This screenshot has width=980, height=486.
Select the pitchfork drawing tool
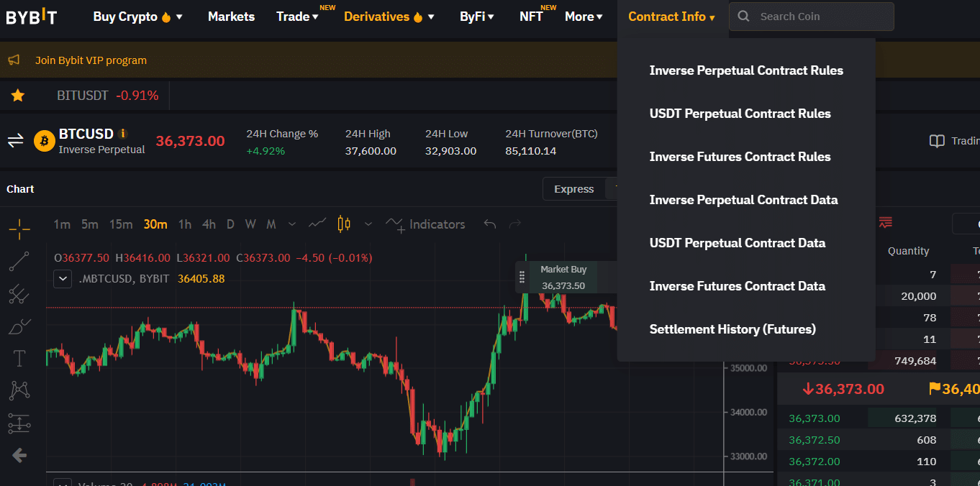(x=19, y=293)
